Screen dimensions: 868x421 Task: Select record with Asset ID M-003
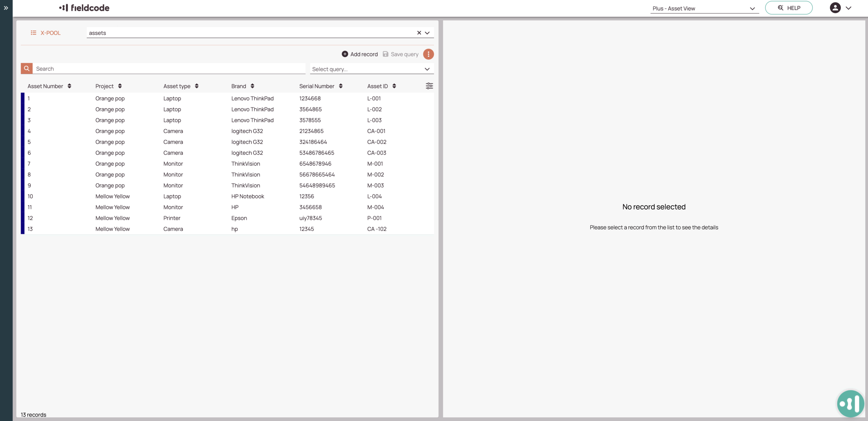pyautogui.click(x=227, y=185)
